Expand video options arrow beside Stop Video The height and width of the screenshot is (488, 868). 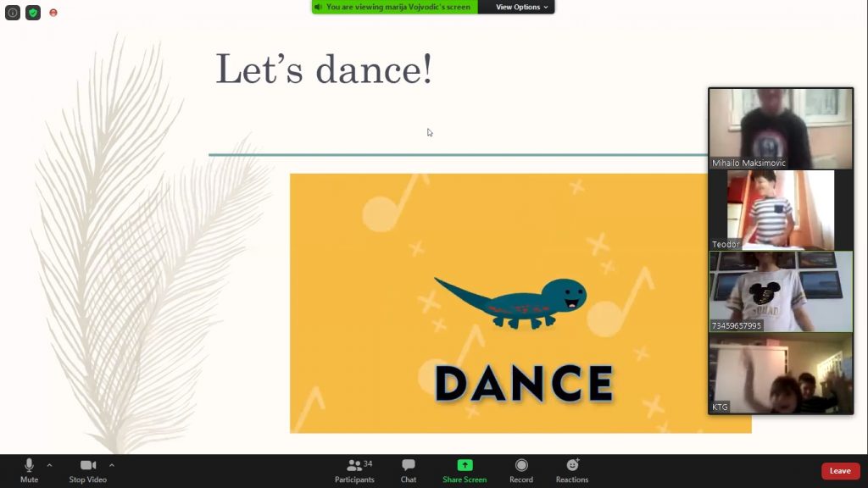(112, 465)
